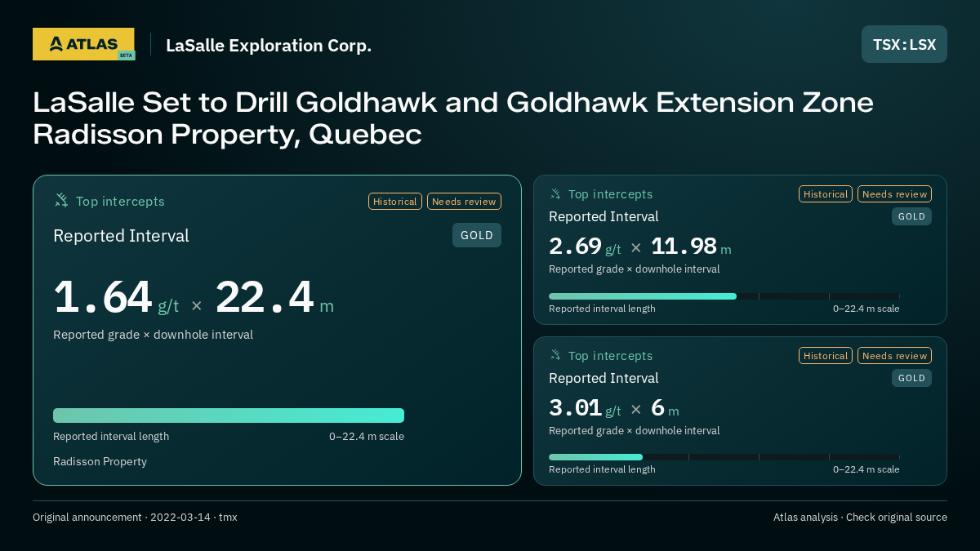Click the Historical tag on the 1.64 g/t card
Viewport: 980px width, 551px height.
(395, 202)
